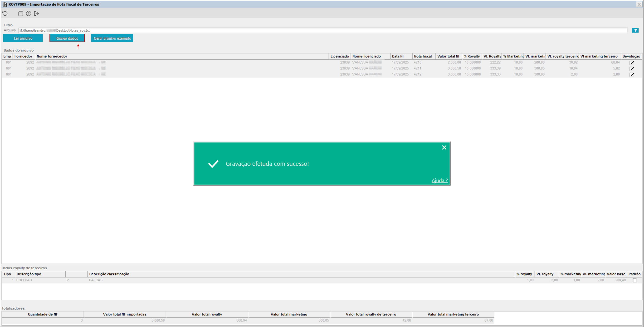Click the blue filter funnel icon

[635, 30]
